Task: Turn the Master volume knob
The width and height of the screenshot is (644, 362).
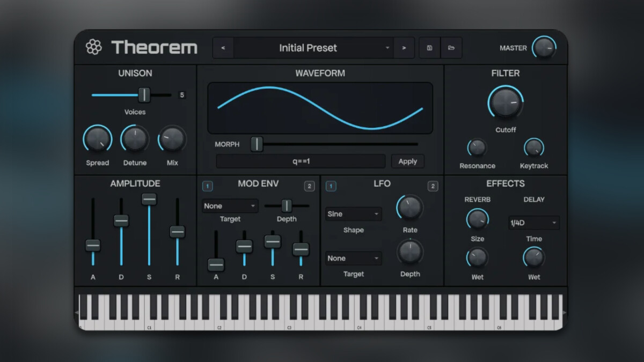Action: (x=544, y=48)
